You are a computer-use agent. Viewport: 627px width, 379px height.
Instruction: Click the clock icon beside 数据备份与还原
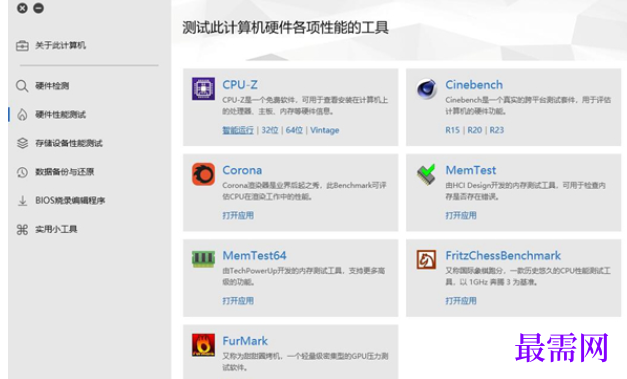point(22,172)
